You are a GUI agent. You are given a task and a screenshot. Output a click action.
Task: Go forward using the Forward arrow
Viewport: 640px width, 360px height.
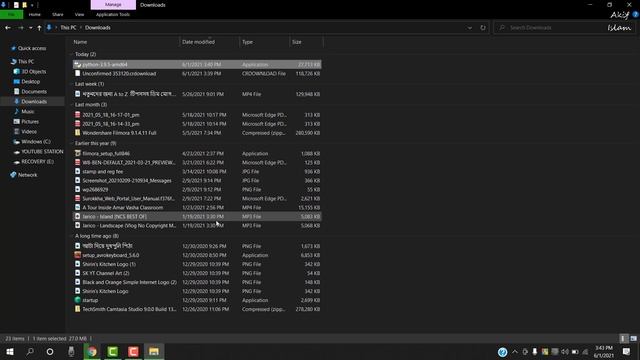[20, 28]
